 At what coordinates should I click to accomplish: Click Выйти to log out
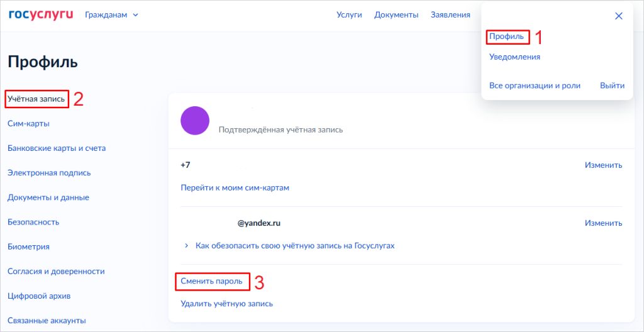pyautogui.click(x=612, y=86)
